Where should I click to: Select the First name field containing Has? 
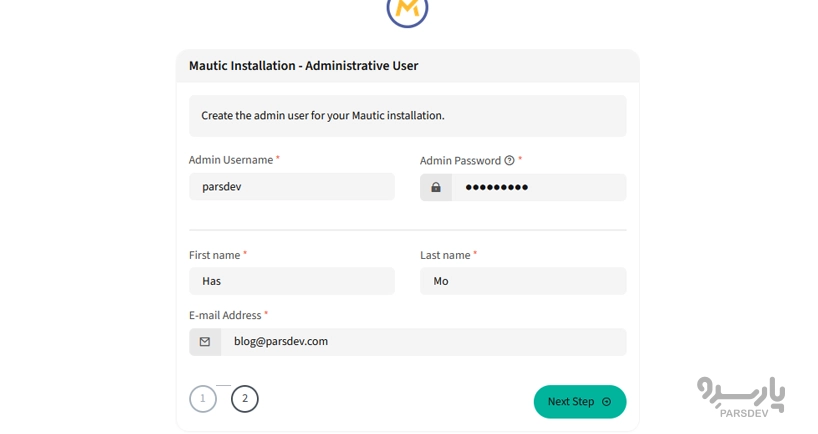(x=292, y=281)
